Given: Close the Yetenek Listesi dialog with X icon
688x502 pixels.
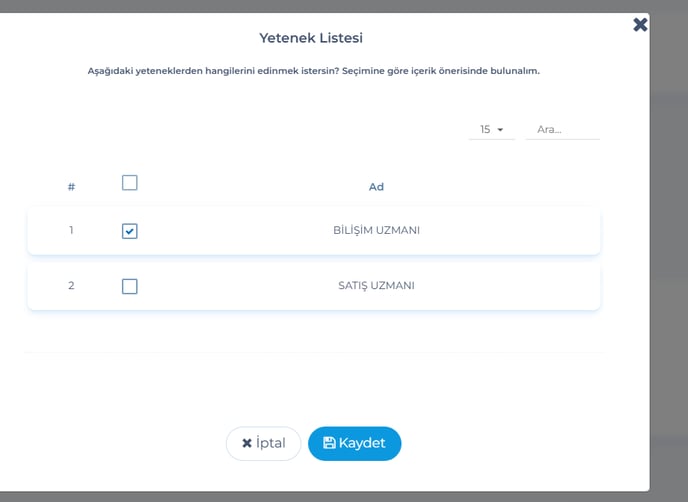Looking at the screenshot, I should [x=640, y=25].
